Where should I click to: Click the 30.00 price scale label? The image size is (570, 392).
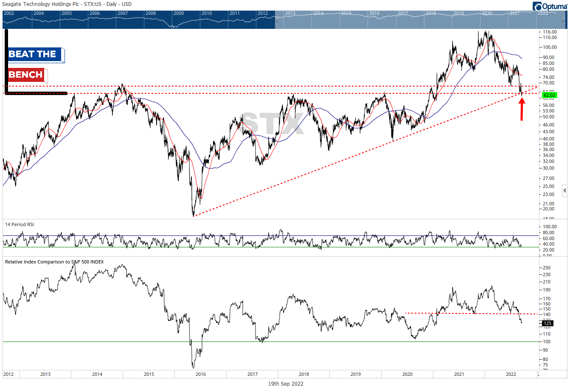[x=550, y=168]
